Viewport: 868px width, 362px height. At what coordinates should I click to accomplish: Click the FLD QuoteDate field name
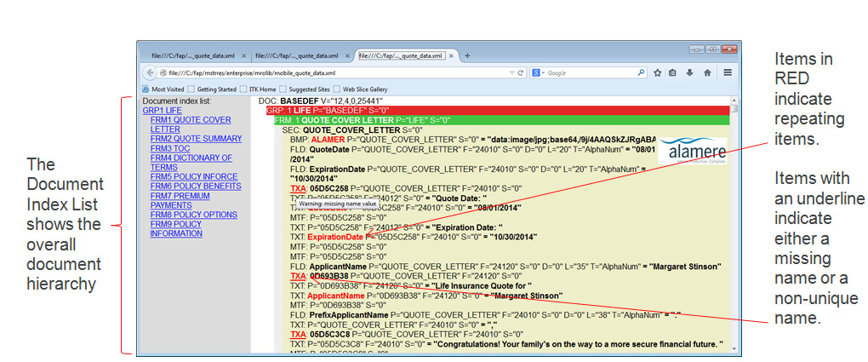(330, 148)
